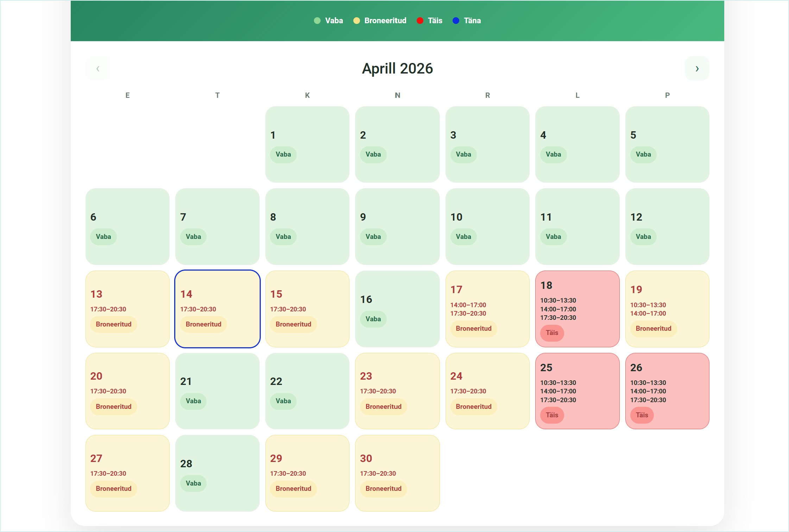789x532 pixels.
Task: Open the fully booked April 18 cell
Action: click(x=577, y=309)
